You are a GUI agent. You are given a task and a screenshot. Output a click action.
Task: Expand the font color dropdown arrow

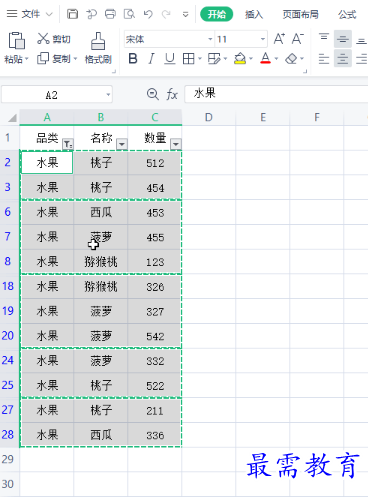click(x=276, y=59)
